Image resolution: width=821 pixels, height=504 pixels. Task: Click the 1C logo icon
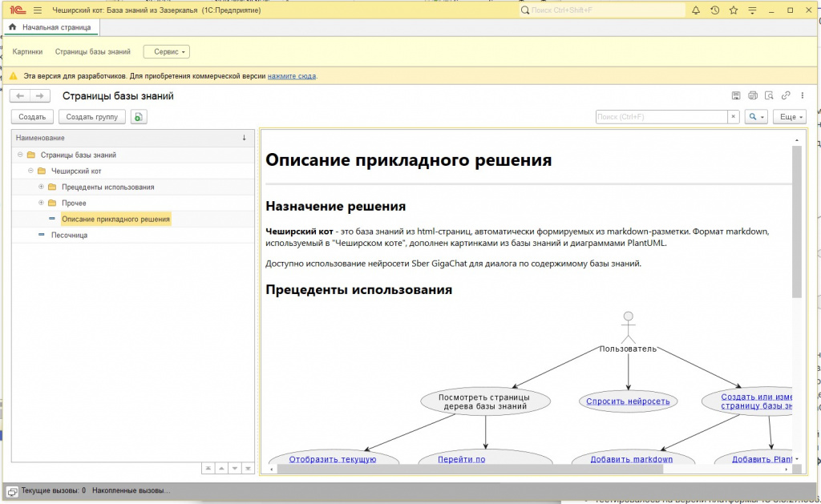(18, 10)
